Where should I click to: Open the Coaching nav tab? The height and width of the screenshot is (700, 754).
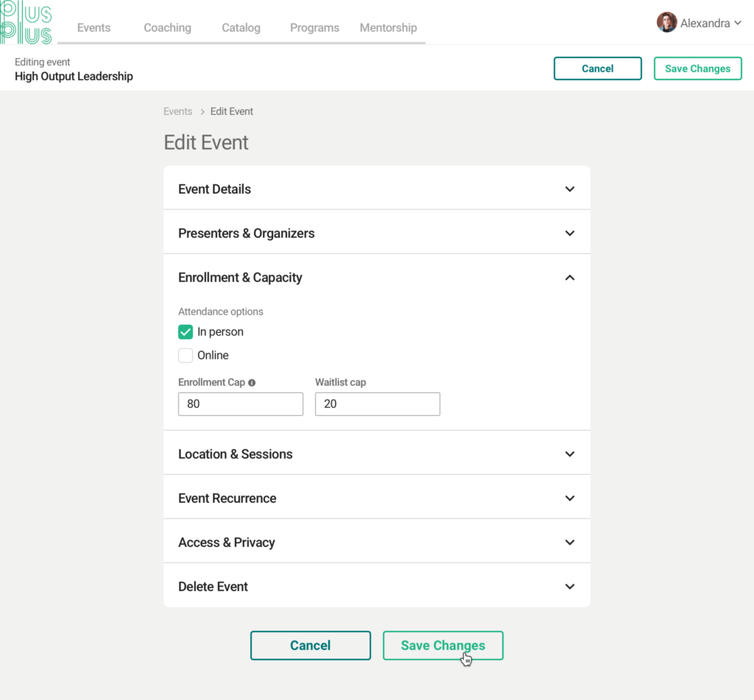point(167,28)
